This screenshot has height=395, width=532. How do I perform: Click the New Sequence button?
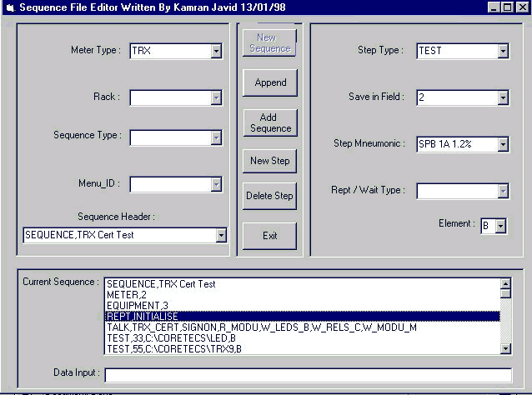(269, 43)
